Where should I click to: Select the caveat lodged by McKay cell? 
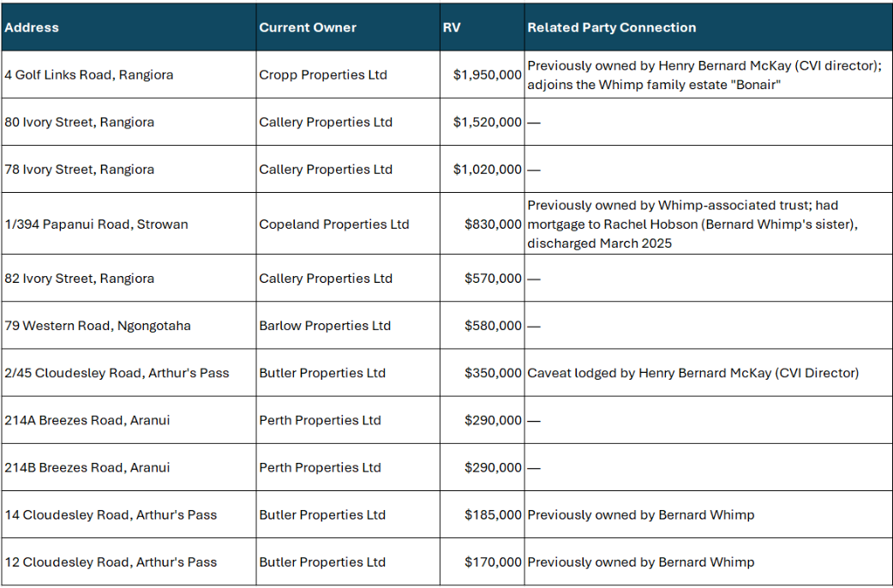692,373
